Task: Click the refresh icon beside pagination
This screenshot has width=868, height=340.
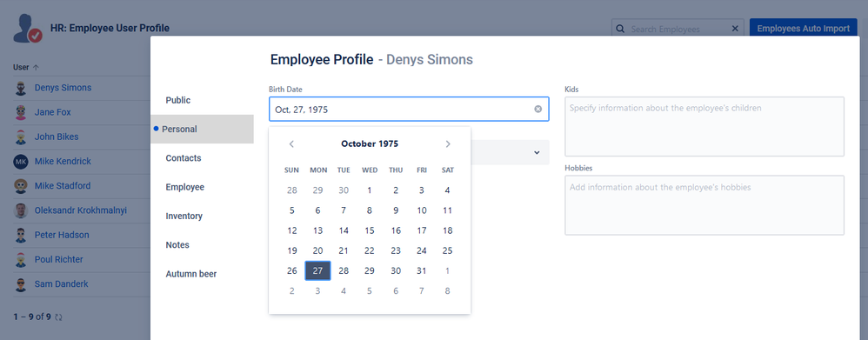Action: coord(58,317)
